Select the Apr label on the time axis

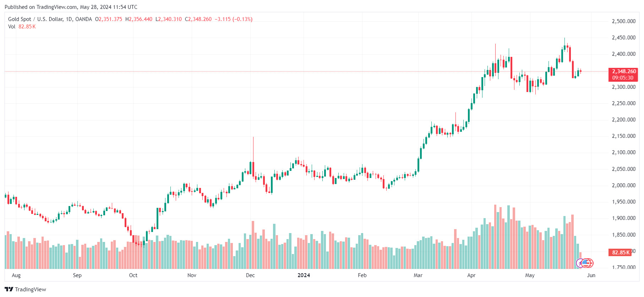point(471,275)
